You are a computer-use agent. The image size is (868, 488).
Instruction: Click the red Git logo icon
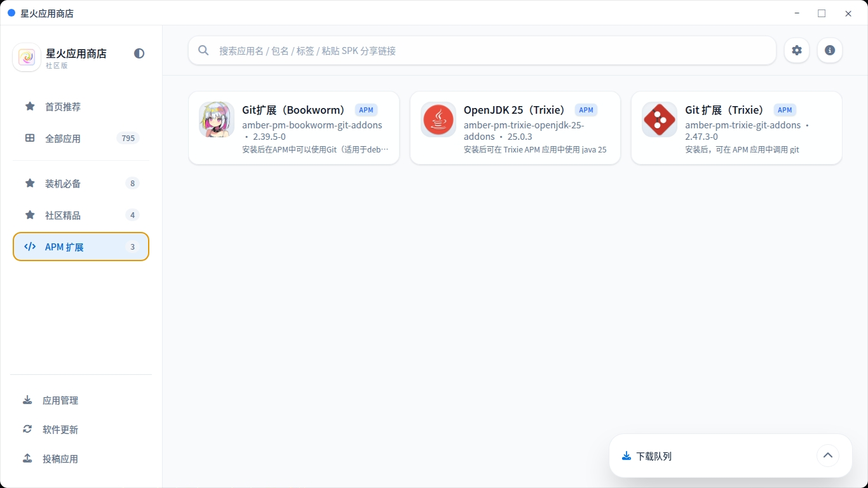[660, 119]
